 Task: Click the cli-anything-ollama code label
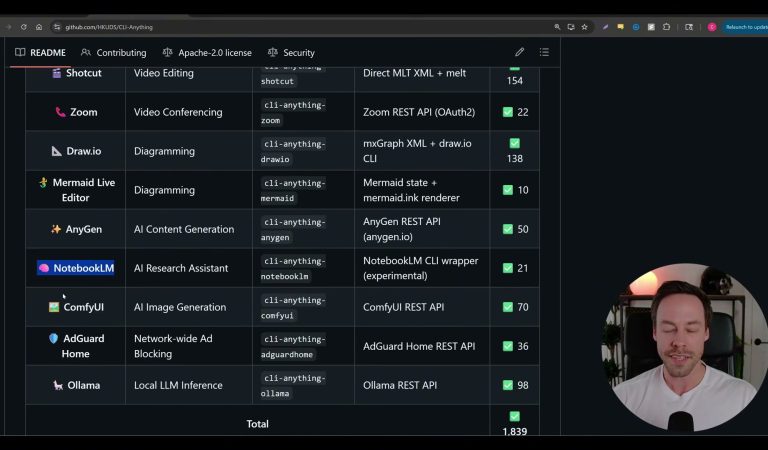click(293, 386)
